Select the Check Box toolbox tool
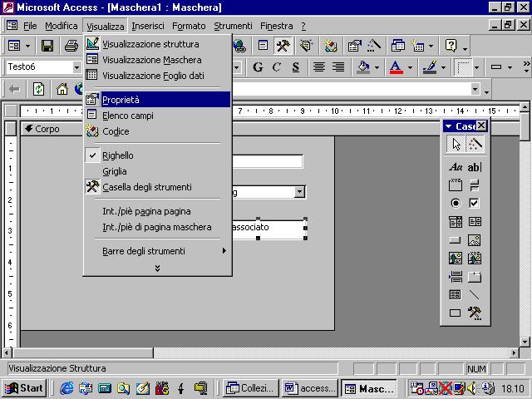Image resolution: width=532 pixels, height=399 pixels. point(475,203)
